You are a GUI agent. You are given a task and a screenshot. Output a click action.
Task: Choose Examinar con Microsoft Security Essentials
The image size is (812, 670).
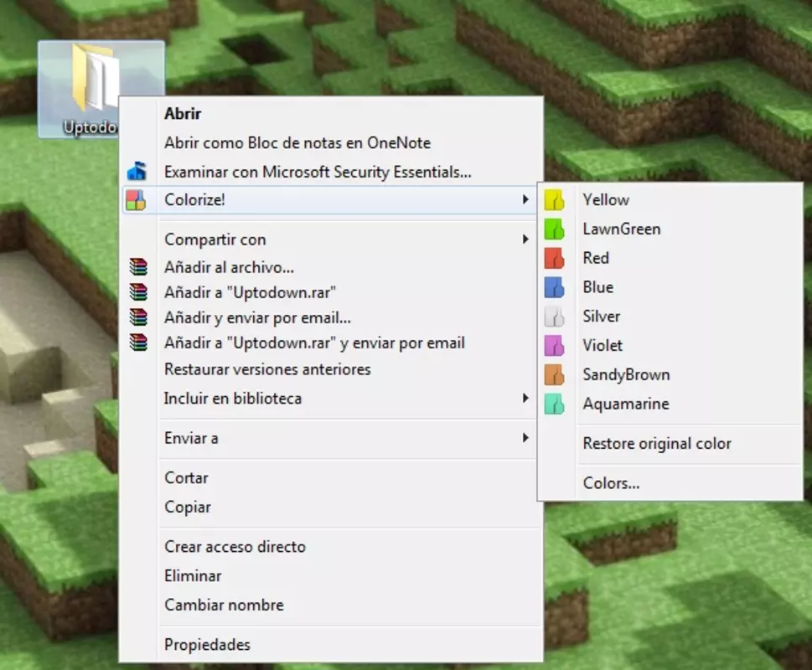318,172
